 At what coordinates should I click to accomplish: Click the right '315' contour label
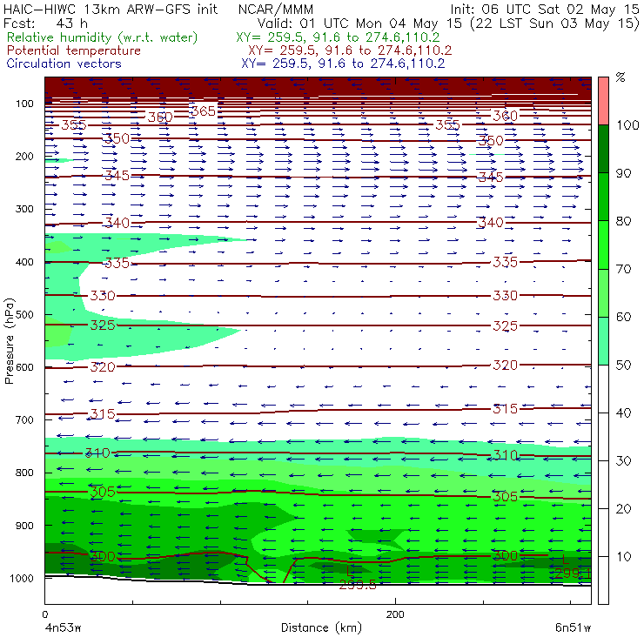[x=505, y=409]
